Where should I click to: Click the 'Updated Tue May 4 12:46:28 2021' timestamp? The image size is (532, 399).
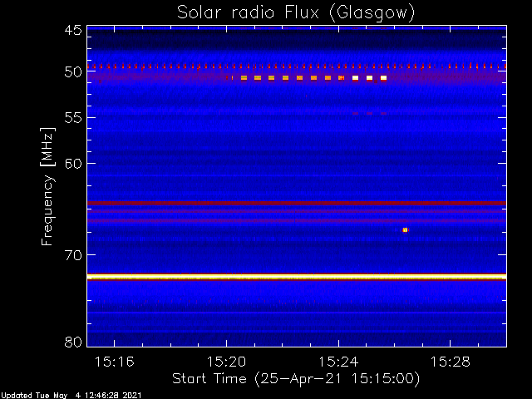[71, 396]
